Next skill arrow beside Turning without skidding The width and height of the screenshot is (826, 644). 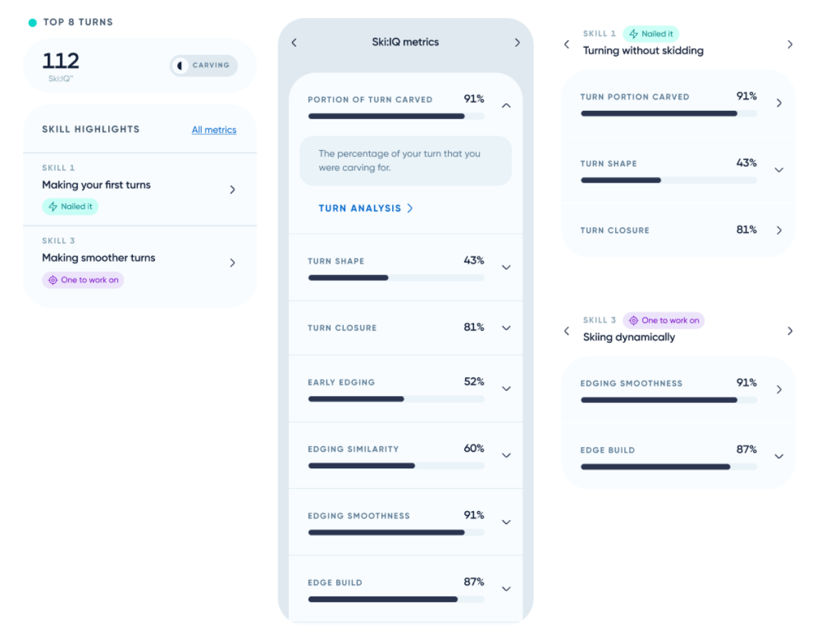tap(789, 45)
